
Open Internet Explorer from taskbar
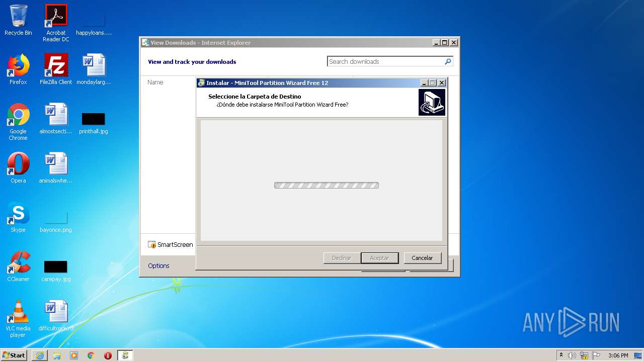coord(40,355)
